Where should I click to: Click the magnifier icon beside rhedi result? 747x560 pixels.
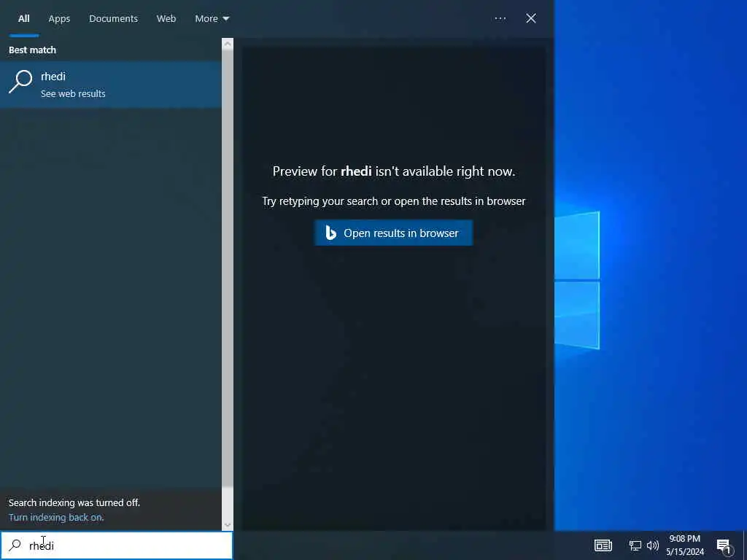tap(20, 82)
